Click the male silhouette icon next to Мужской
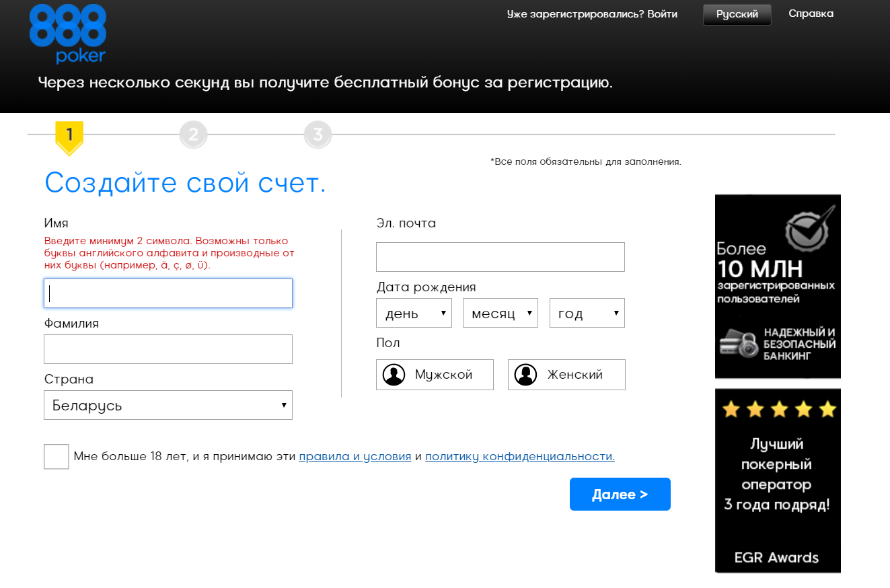This screenshot has width=890, height=588. (394, 375)
